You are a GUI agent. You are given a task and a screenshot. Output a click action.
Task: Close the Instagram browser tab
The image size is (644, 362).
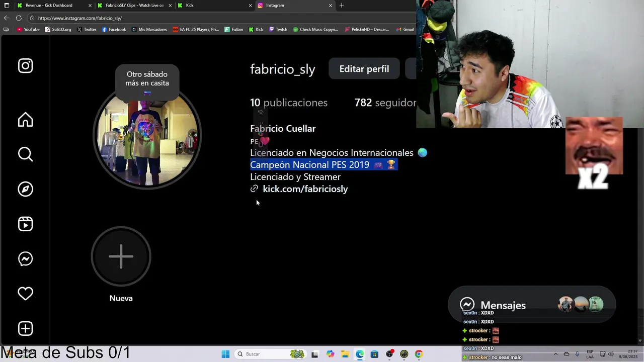coord(331,5)
